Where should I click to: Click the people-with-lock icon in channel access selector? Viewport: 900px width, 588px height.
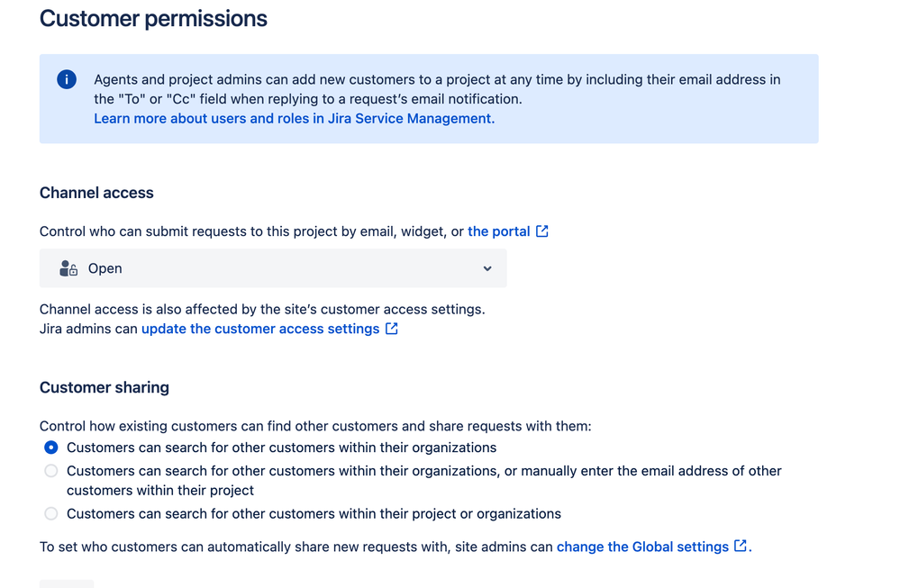(68, 267)
